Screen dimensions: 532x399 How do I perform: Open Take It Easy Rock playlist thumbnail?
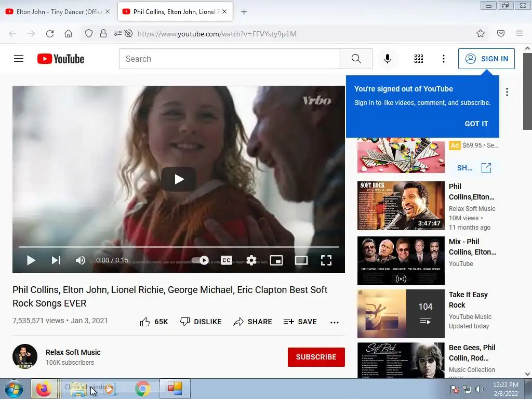[x=401, y=313]
